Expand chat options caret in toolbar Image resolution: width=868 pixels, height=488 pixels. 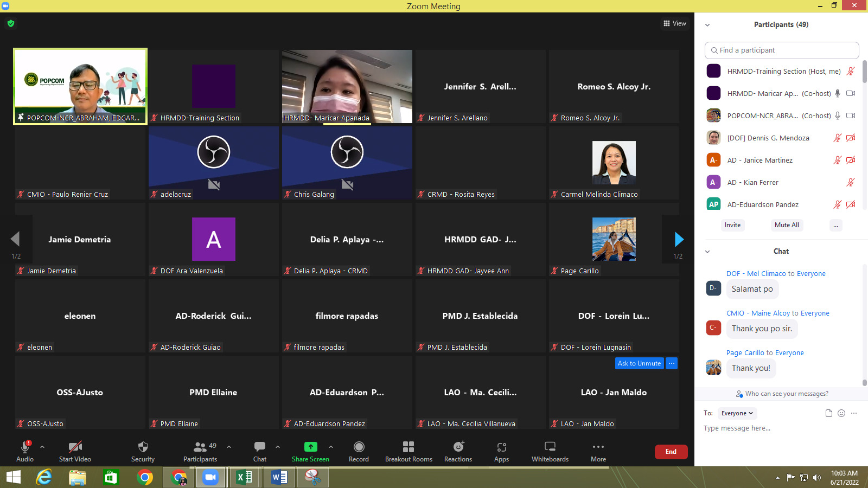278,447
